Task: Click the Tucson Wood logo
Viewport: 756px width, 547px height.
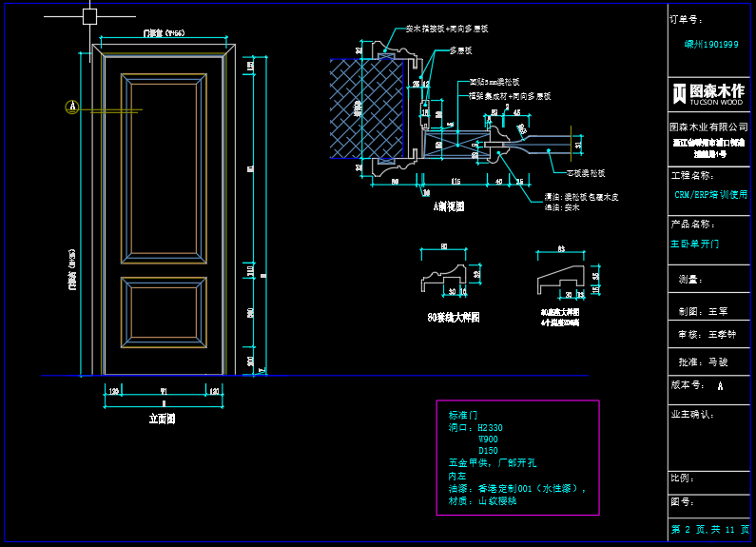Action: click(708, 93)
